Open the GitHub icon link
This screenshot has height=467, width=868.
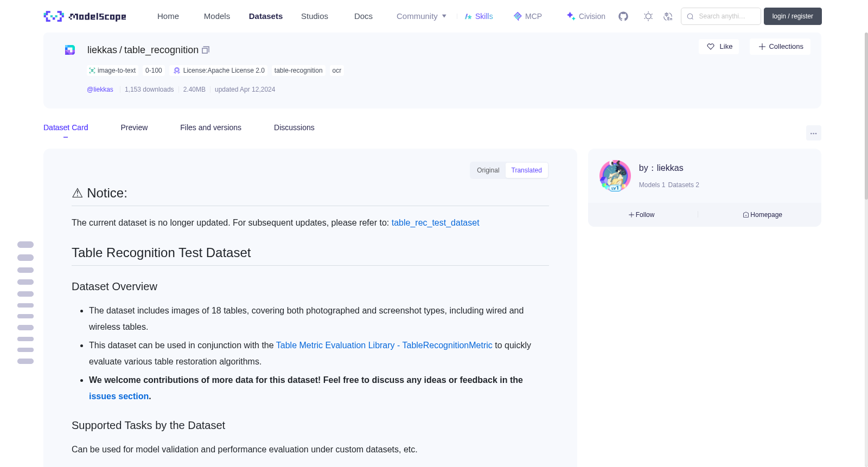pyautogui.click(x=623, y=16)
